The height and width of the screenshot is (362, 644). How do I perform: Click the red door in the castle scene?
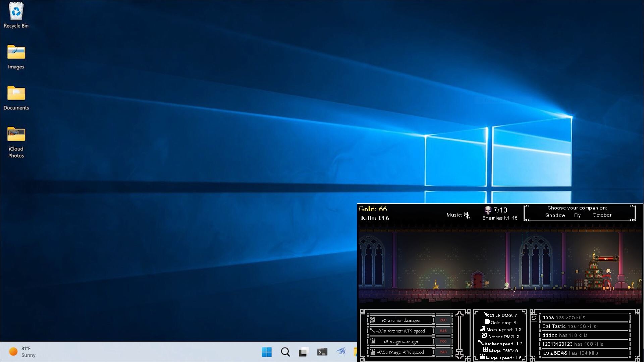point(479,281)
